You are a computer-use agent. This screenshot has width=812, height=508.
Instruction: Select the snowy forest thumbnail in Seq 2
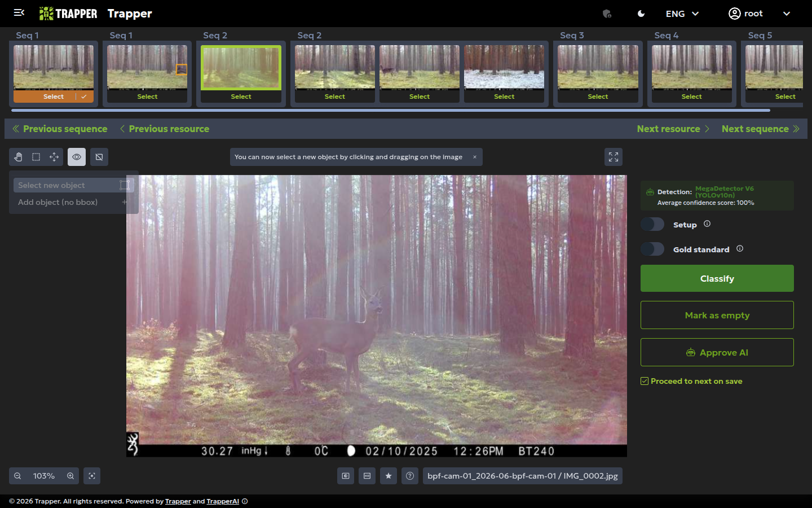(x=504, y=68)
